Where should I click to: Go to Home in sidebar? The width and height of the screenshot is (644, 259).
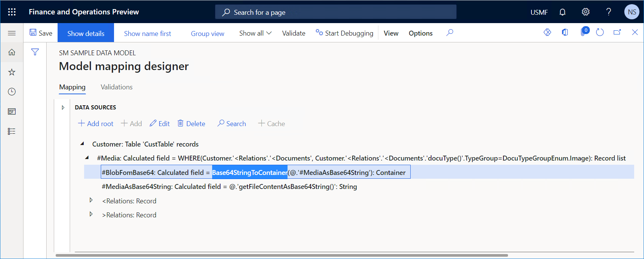pyautogui.click(x=12, y=52)
